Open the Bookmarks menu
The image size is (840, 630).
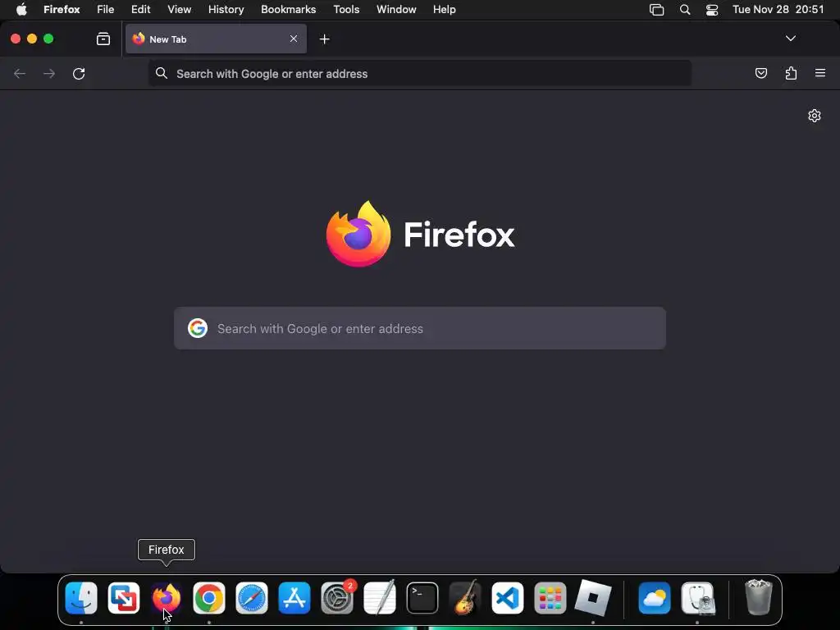(x=288, y=10)
